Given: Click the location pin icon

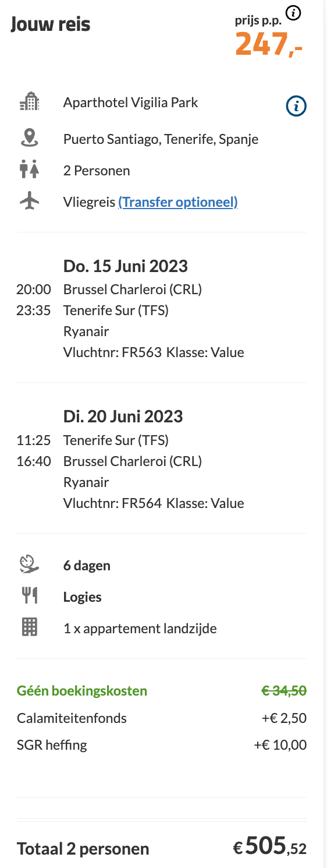Looking at the screenshot, I should (29, 137).
